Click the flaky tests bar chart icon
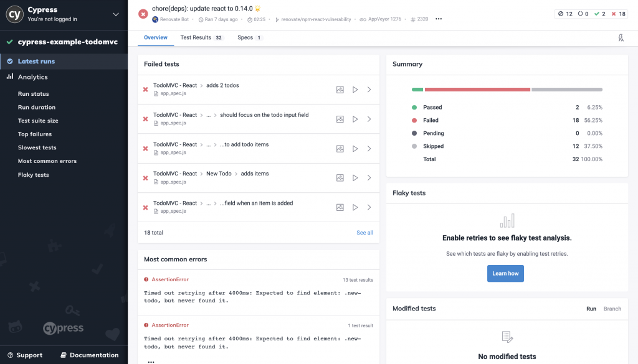This screenshot has width=638, height=364. [x=507, y=221]
